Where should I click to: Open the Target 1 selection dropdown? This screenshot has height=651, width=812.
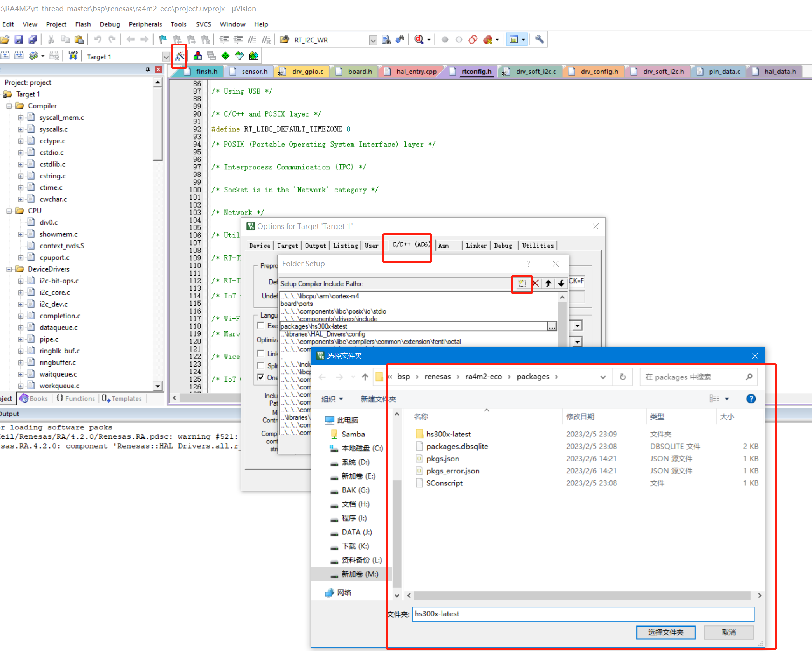[166, 57]
